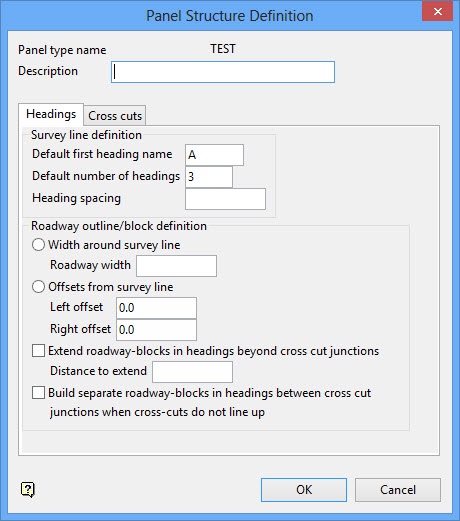Click the help question mark icon
This screenshot has height=521, width=460.
click(x=27, y=490)
